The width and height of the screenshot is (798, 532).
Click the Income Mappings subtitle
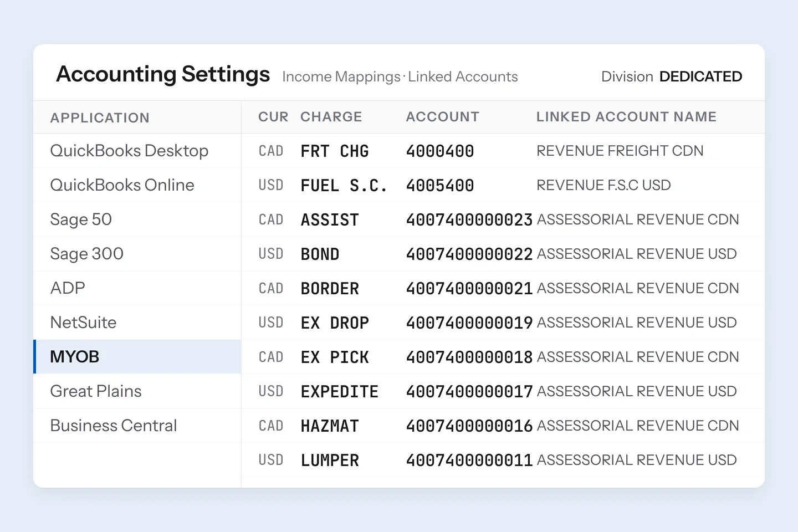point(341,76)
